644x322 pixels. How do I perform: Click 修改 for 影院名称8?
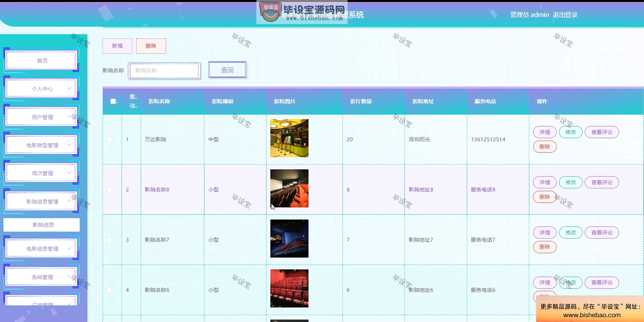[571, 182]
